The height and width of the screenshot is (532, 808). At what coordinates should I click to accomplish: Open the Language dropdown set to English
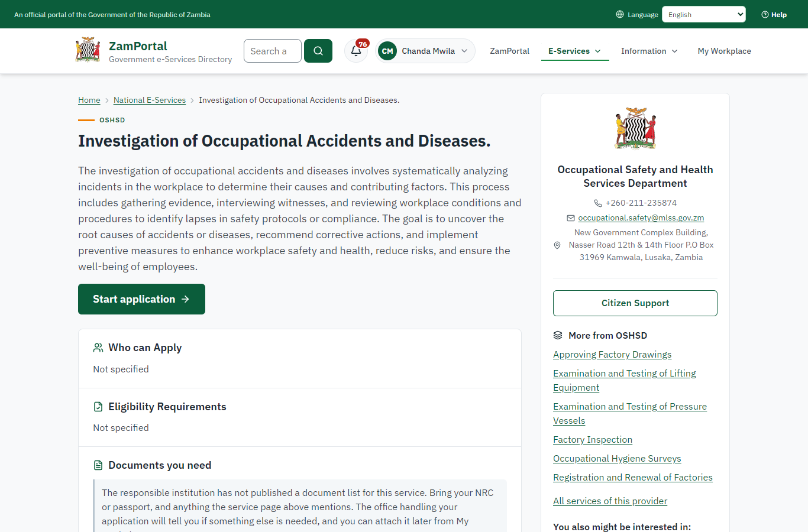[704, 14]
